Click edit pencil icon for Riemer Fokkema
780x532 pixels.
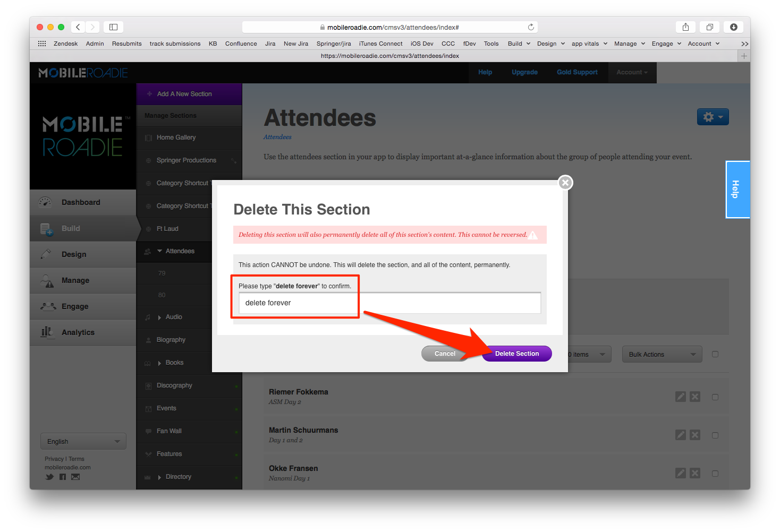(680, 397)
